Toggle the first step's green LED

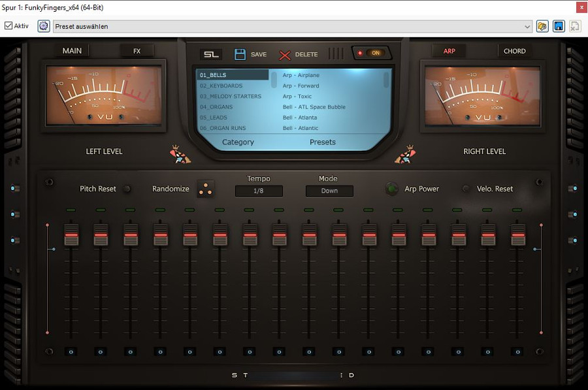[71, 210]
